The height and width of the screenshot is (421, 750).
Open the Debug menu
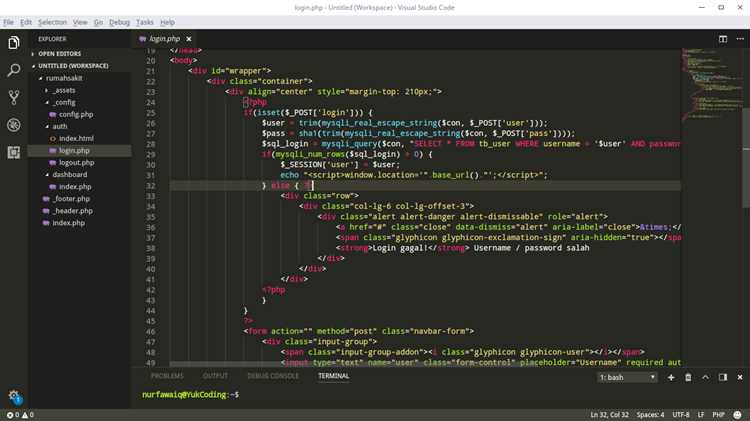120,22
